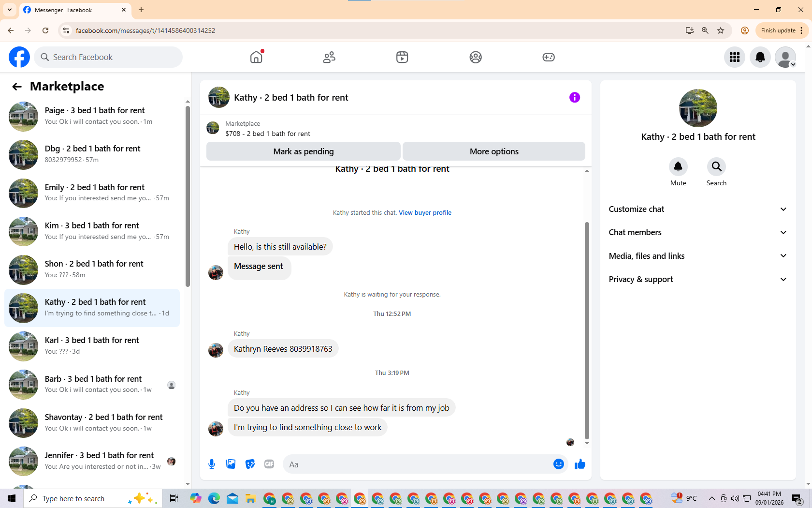Open File Explorer from the taskbar
Viewport: 812px width, 508px height.
coord(250,498)
